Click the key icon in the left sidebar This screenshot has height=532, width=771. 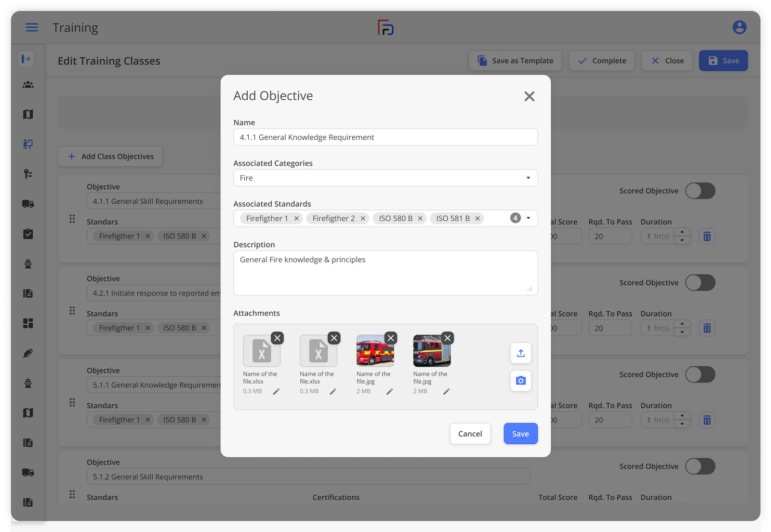[x=27, y=173]
